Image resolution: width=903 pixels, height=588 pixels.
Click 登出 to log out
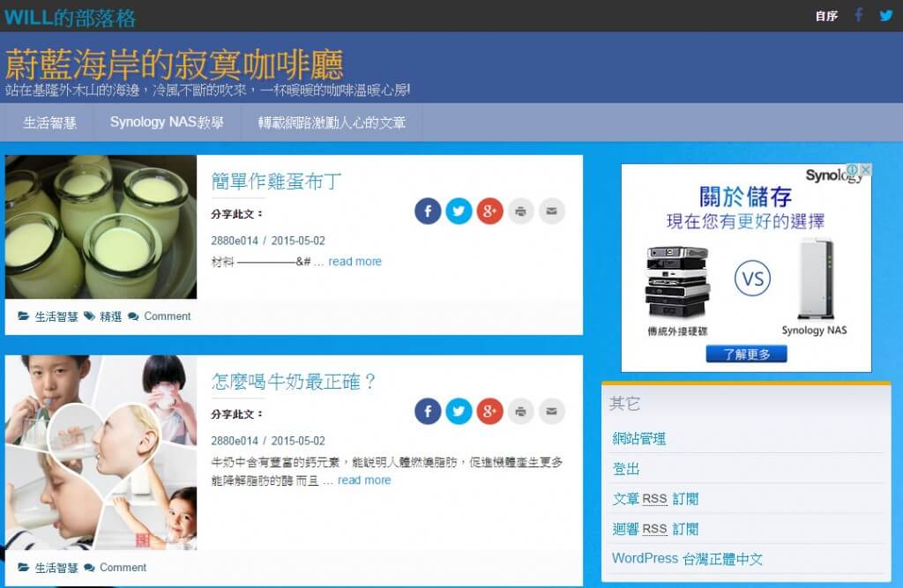(626, 468)
